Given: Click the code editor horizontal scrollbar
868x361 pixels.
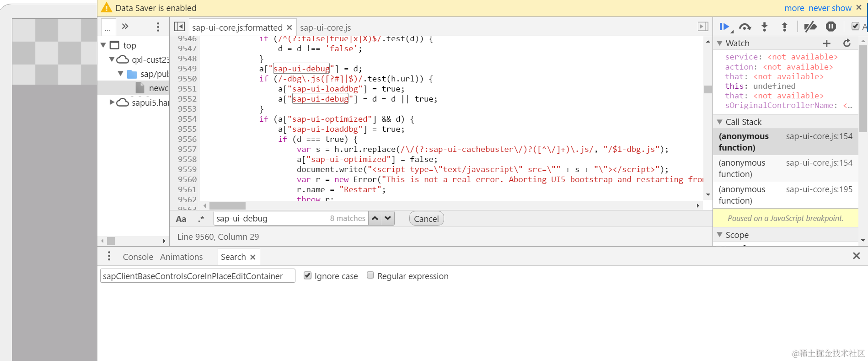Looking at the screenshot, I should click(228, 205).
